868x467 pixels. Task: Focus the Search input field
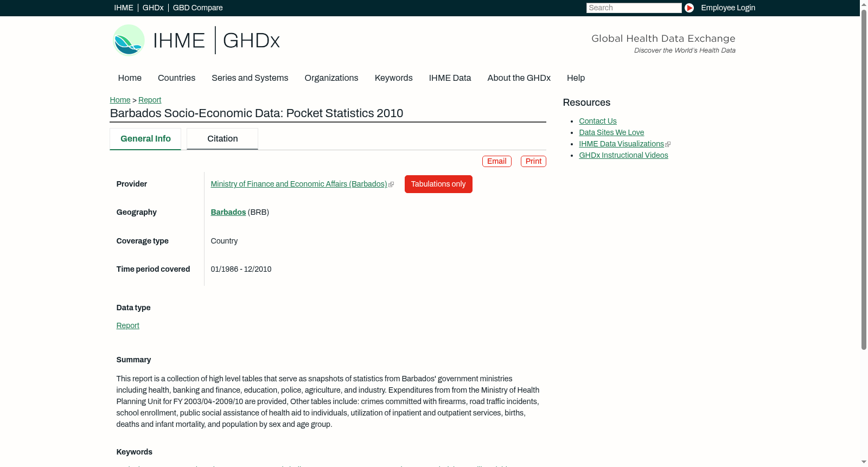(634, 8)
